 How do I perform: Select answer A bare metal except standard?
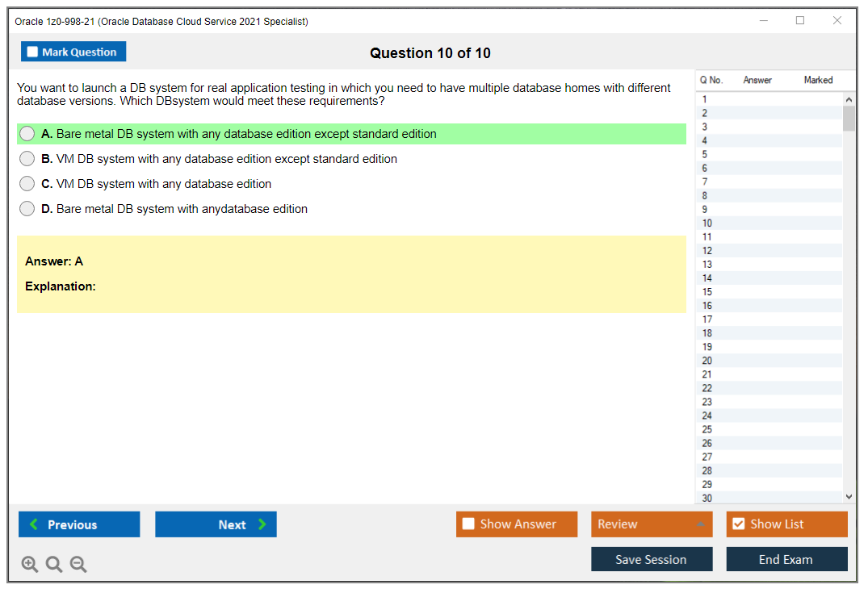pyautogui.click(x=27, y=134)
